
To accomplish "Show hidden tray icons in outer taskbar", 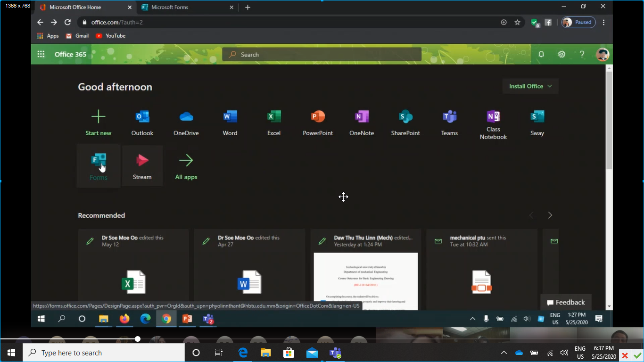I will tap(504, 353).
